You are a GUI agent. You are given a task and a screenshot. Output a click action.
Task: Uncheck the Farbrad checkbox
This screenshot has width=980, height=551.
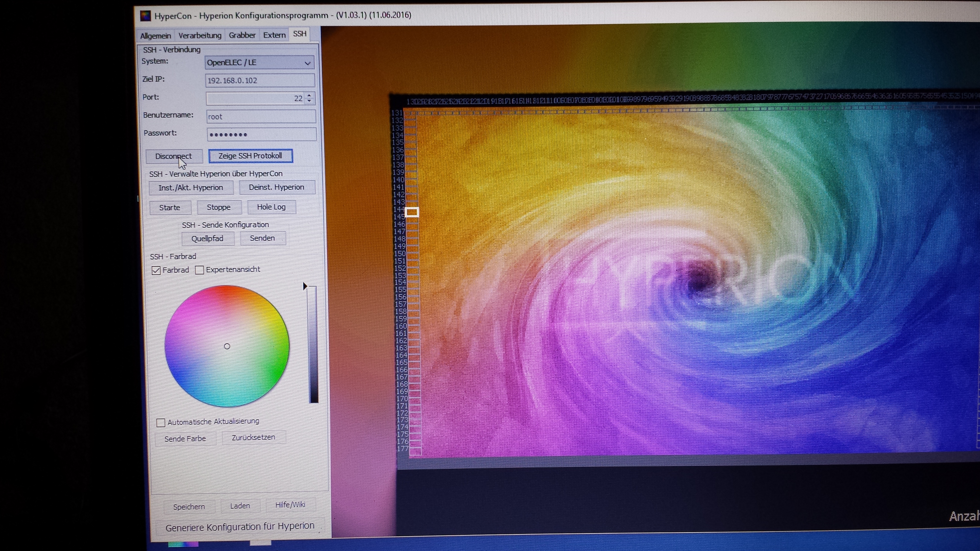click(156, 270)
